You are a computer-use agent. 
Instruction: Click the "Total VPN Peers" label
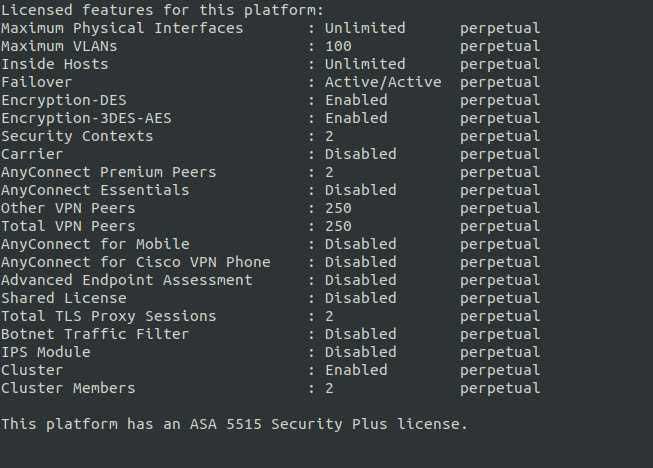tap(68, 226)
